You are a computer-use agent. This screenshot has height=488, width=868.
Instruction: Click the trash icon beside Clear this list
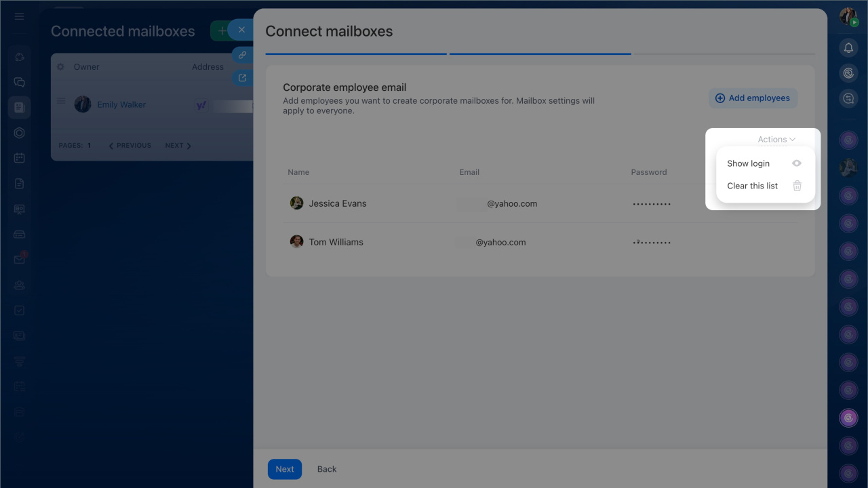click(797, 186)
